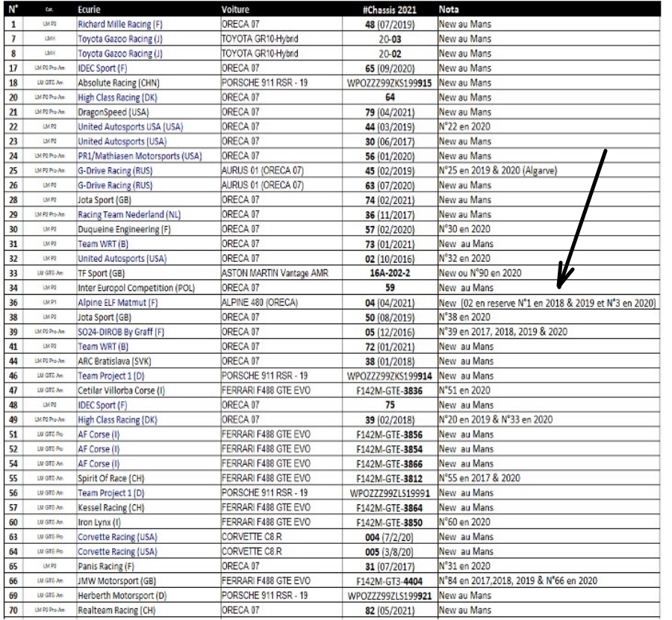
Task: Open High Class Racing (DK) link in row 20
Action: click(x=117, y=98)
